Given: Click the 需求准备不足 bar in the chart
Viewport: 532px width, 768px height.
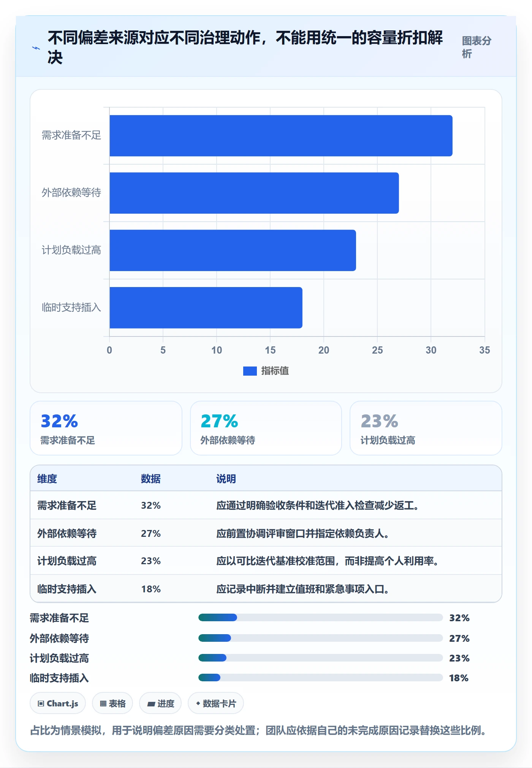Looking at the screenshot, I should (x=281, y=136).
